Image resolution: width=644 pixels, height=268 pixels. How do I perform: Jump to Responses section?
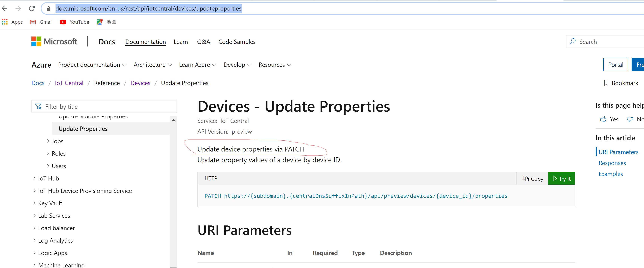pos(612,163)
